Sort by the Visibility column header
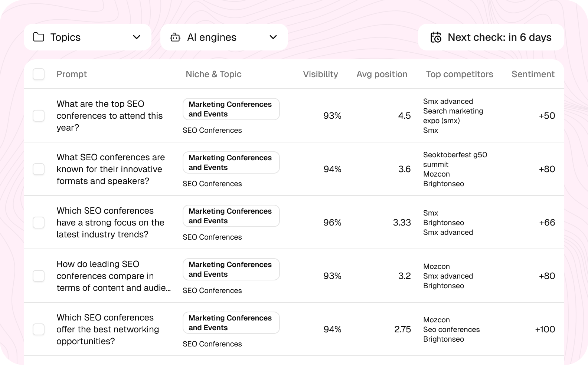 coord(320,74)
